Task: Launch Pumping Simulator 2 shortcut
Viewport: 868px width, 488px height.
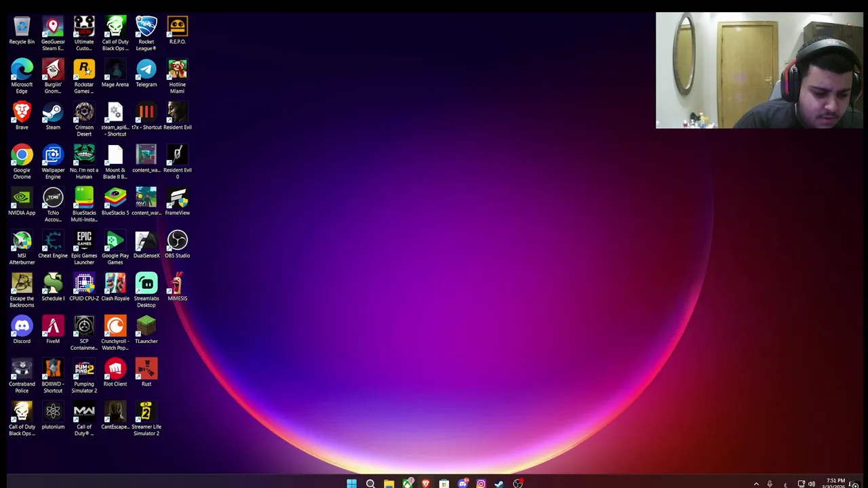Action: [84, 375]
